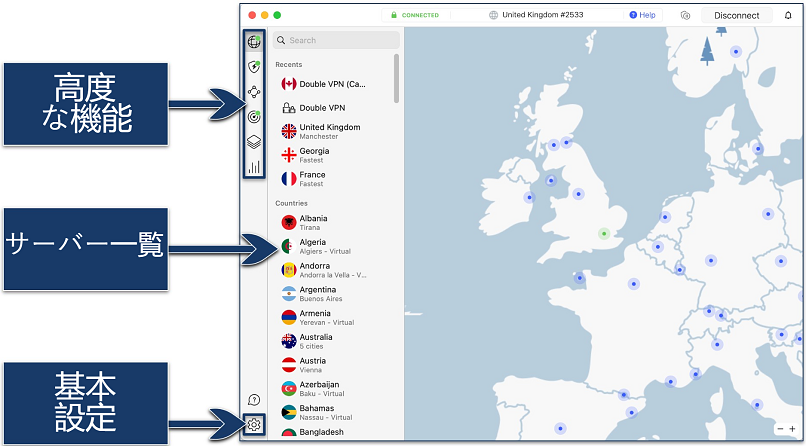Click the CONNECTED status indicator
The image size is (806, 446).
point(415,15)
